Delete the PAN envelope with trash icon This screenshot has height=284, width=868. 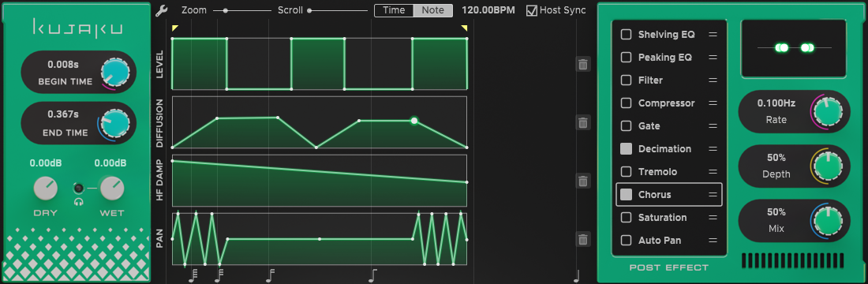pos(583,240)
